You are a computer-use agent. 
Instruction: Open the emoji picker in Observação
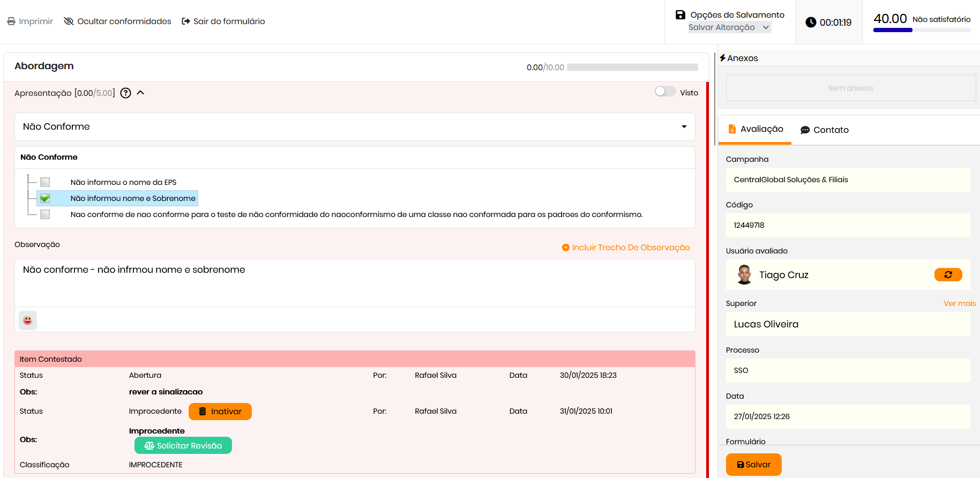pyautogui.click(x=28, y=320)
